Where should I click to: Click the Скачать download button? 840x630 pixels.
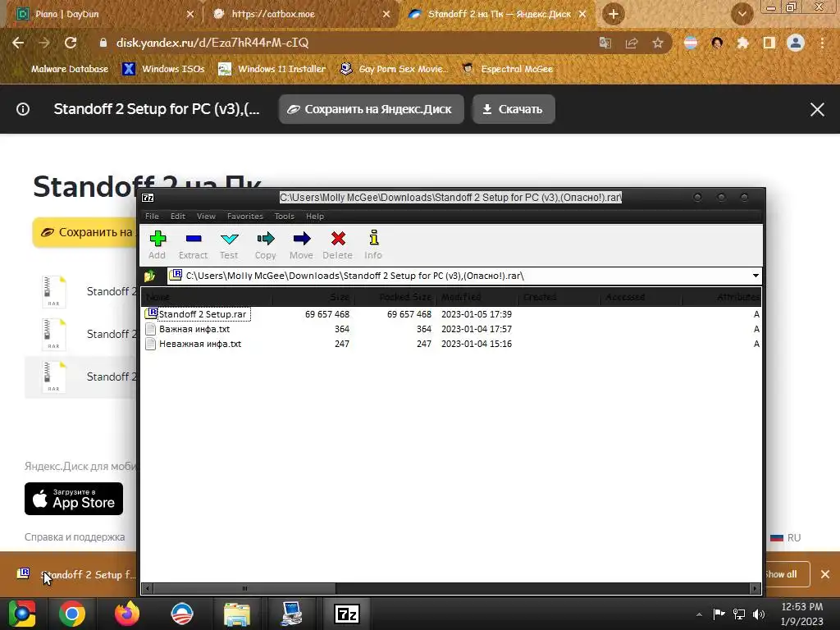click(514, 109)
